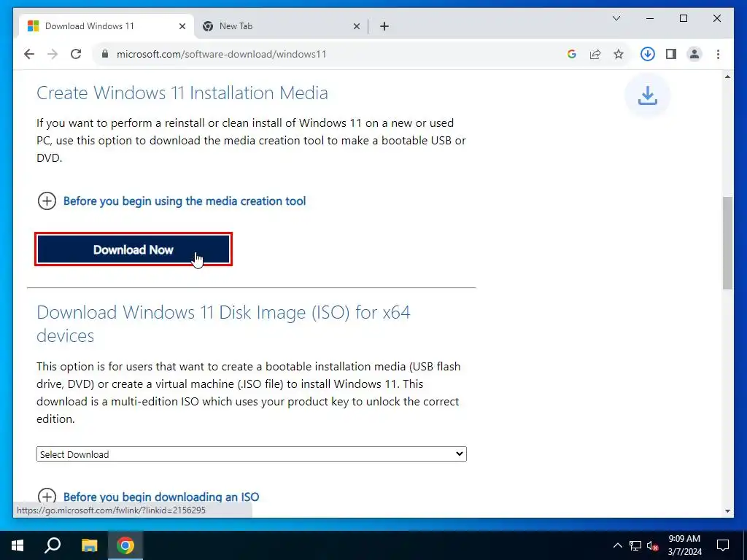747x560 pixels.
Task: Open Chrome three-dot menu
Action: click(x=718, y=54)
